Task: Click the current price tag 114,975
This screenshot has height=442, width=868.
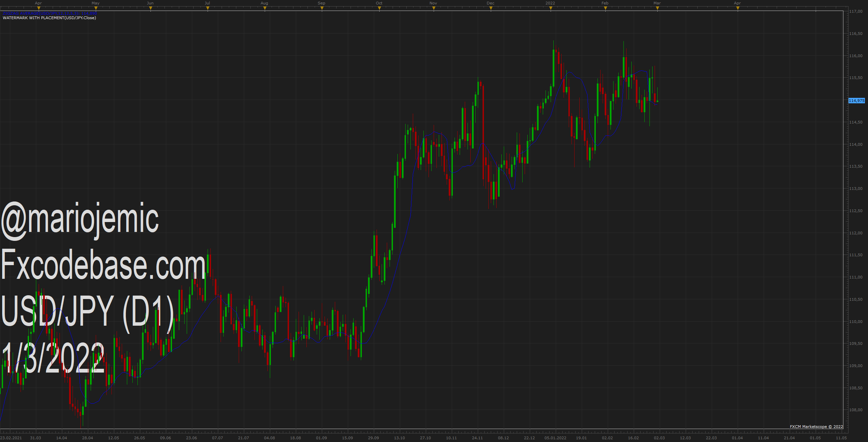Action: tap(856, 101)
